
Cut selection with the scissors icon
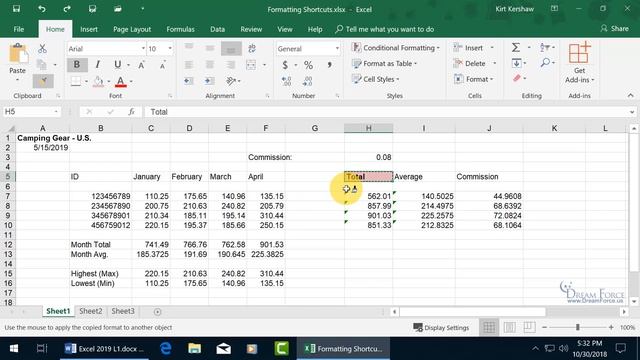click(x=42, y=49)
